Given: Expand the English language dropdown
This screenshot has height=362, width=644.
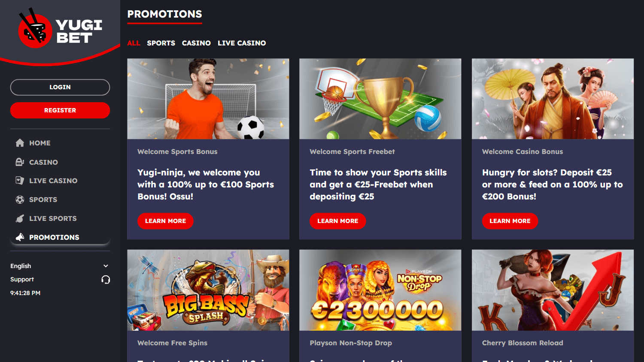Looking at the screenshot, I should pyautogui.click(x=60, y=266).
